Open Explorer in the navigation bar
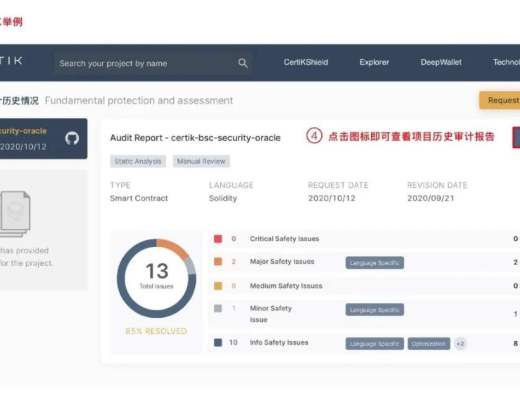520x400 pixels. [374, 62]
